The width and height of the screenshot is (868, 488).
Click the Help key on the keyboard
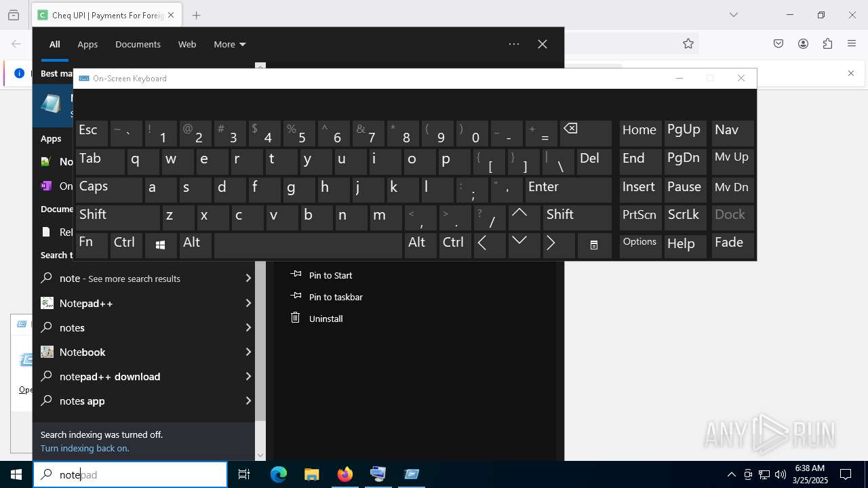pos(685,245)
